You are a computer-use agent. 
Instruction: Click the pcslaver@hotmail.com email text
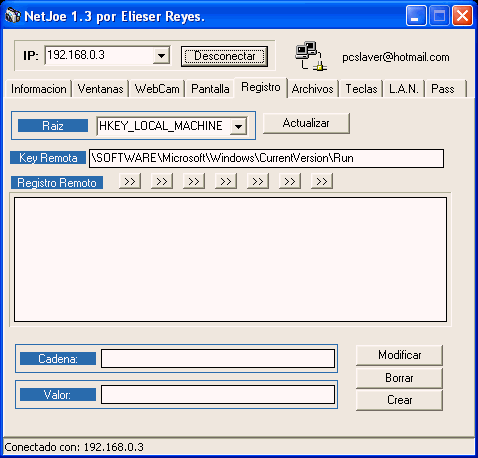coord(396,57)
